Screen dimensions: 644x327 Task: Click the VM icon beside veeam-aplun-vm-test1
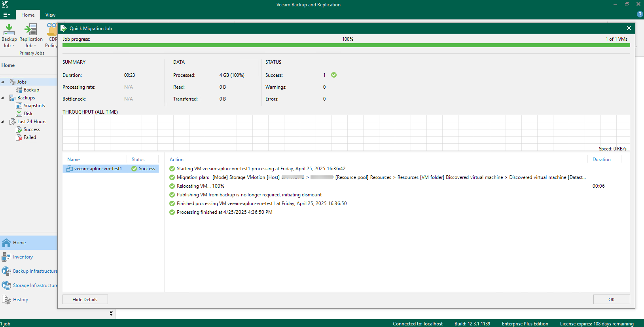70,169
